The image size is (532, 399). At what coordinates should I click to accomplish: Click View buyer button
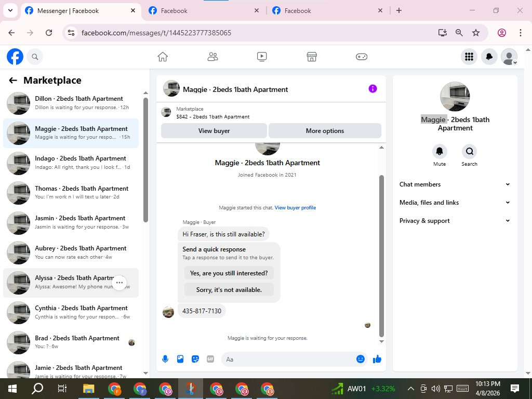pyautogui.click(x=214, y=130)
